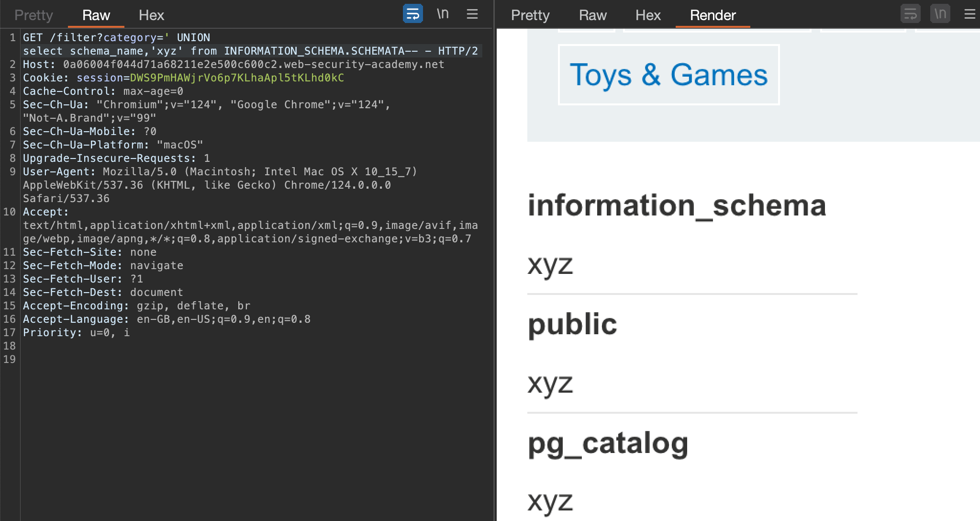Click the Toys & Games category link
This screenshot has height=521, width=980.
click(x=668, y=75)
